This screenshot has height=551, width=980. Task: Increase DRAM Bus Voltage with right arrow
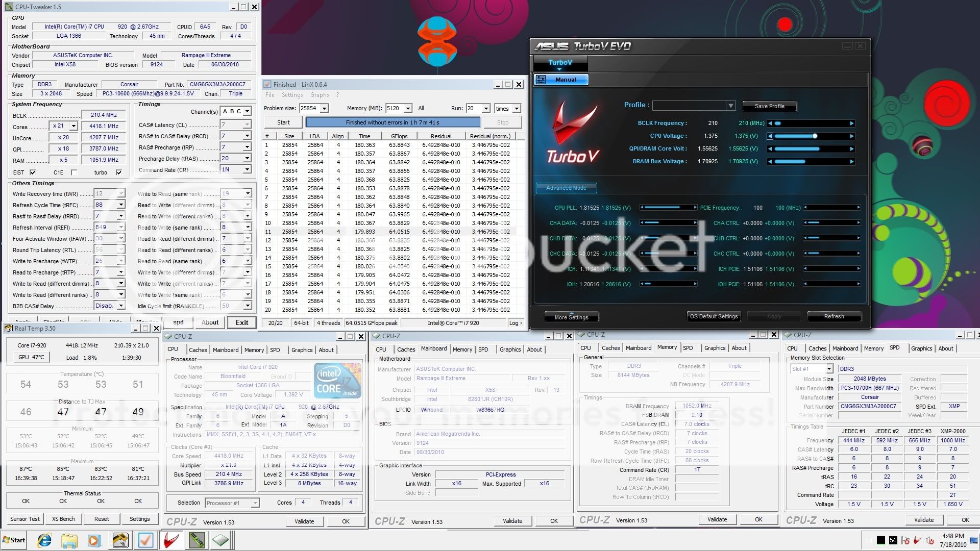pyautogui.click(x=851, y=162)
